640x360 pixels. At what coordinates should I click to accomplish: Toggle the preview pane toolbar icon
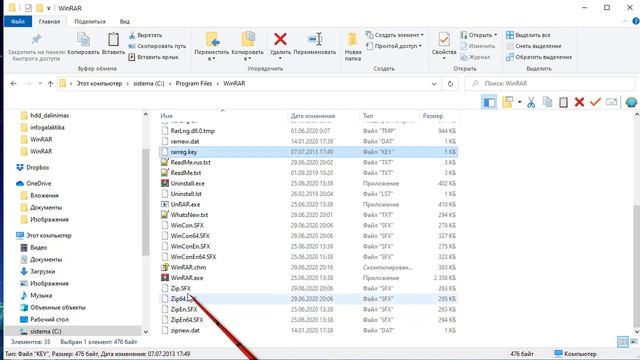pos(489,102)
